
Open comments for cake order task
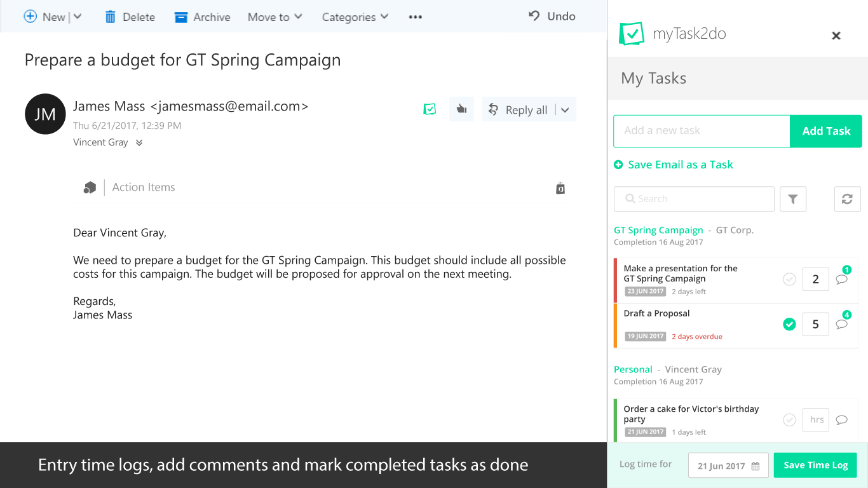tap(842, 419)
